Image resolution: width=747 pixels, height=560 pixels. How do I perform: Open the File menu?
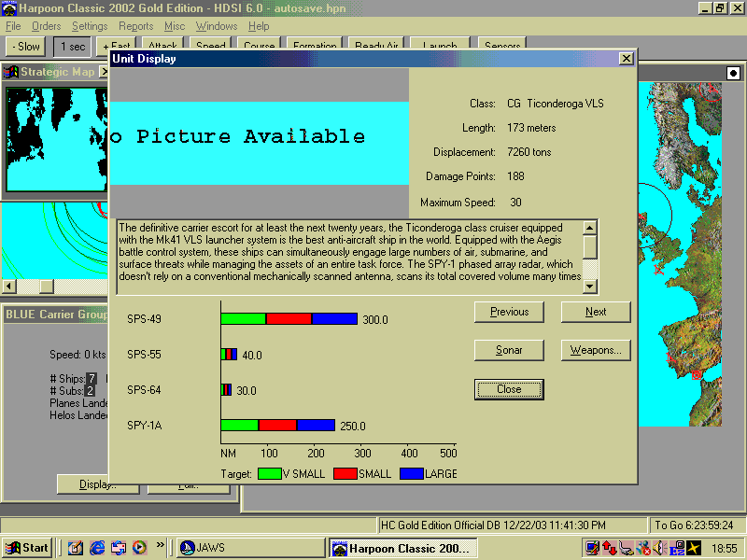[13, 26]
